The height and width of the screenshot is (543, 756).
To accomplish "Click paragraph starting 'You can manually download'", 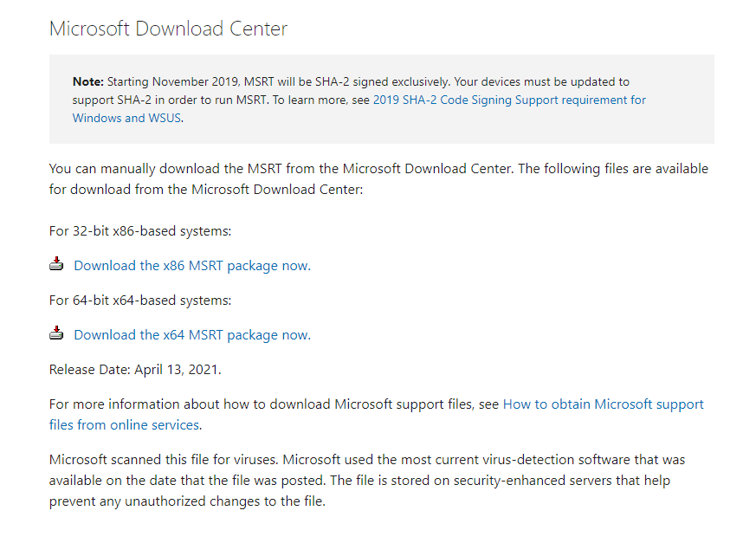I will [378, 179].
